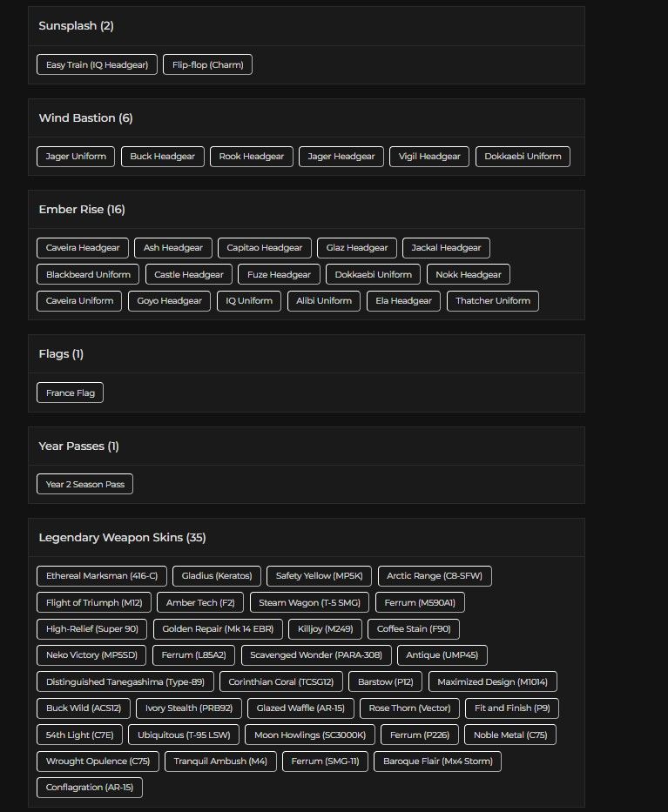Click the Year Passes (1) section title

[78, 446]
